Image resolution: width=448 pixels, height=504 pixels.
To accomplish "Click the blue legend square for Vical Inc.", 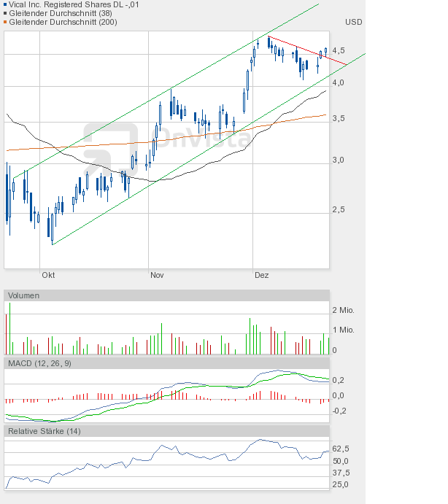I will [x=5, y=4].
